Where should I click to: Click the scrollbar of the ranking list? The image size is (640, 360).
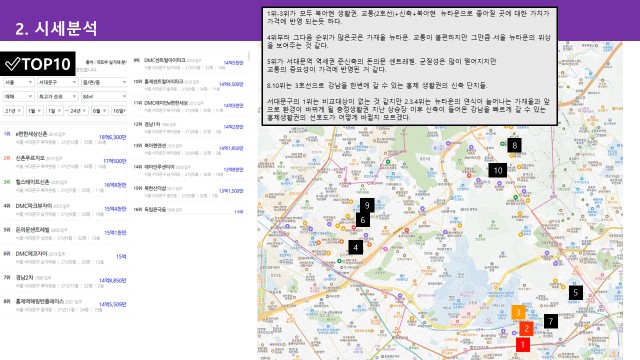[249, 57]
